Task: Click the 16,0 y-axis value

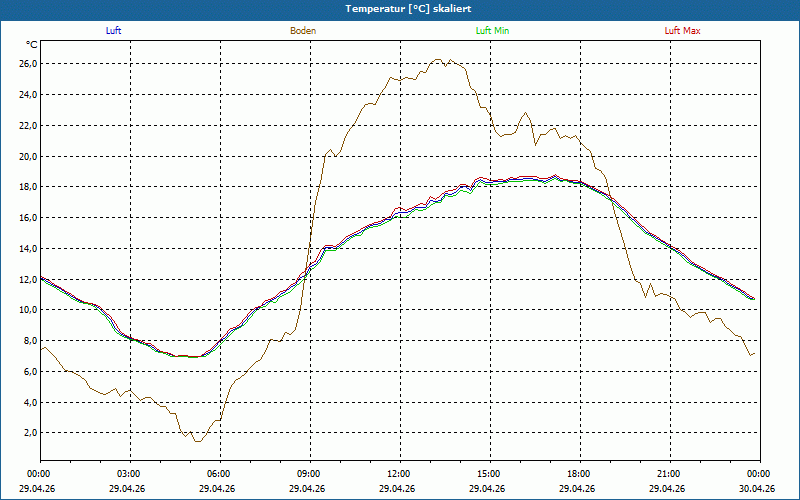Action: coord(28,218)
